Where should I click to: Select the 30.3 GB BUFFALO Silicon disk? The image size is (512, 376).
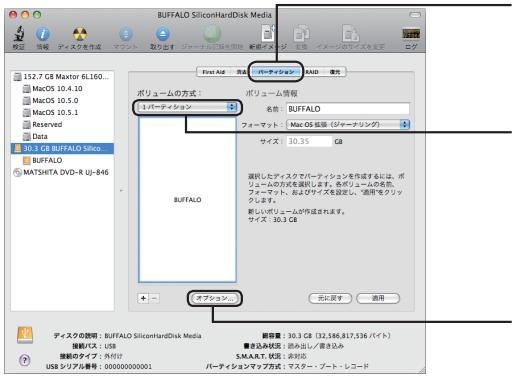coord(62,148)
